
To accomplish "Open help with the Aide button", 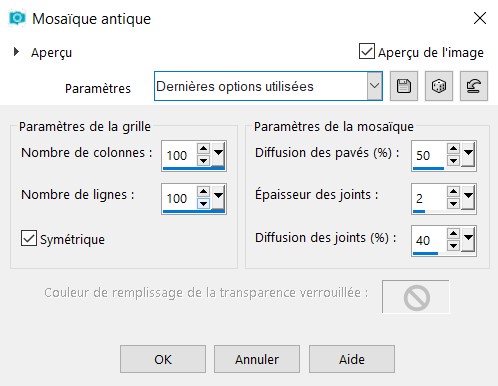I will [x=352, y=359].
